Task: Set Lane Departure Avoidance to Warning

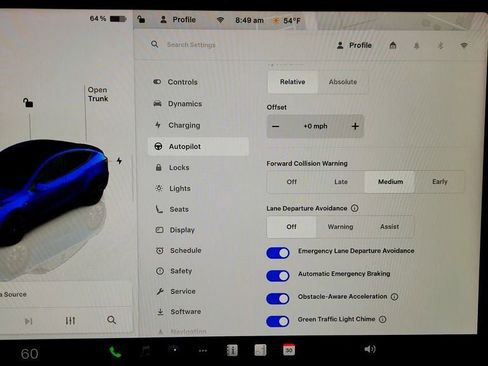Action: point(340,227)
